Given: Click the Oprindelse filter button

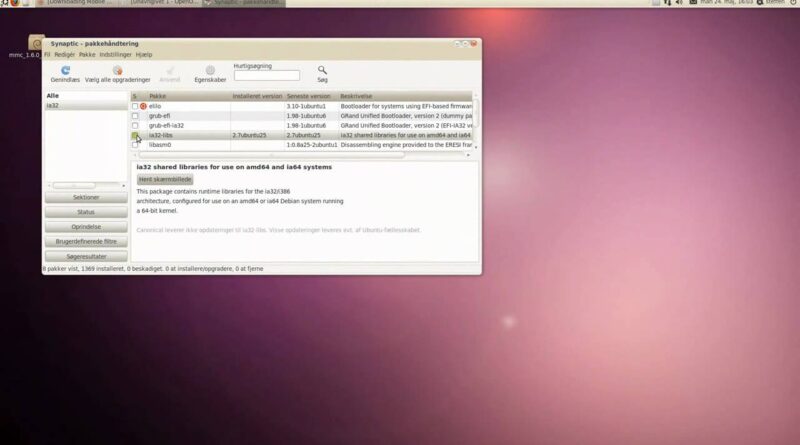Looking at the screenshot, I should (x=86, y=227).
